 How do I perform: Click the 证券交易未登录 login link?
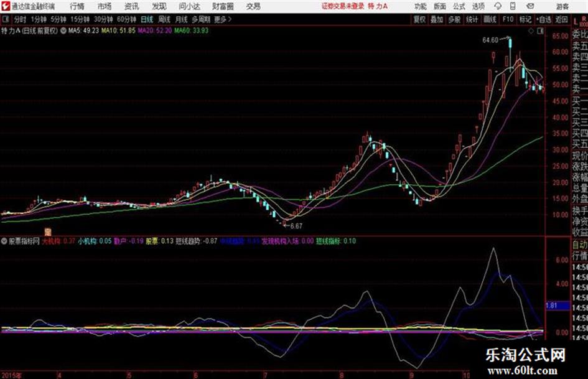343,6
